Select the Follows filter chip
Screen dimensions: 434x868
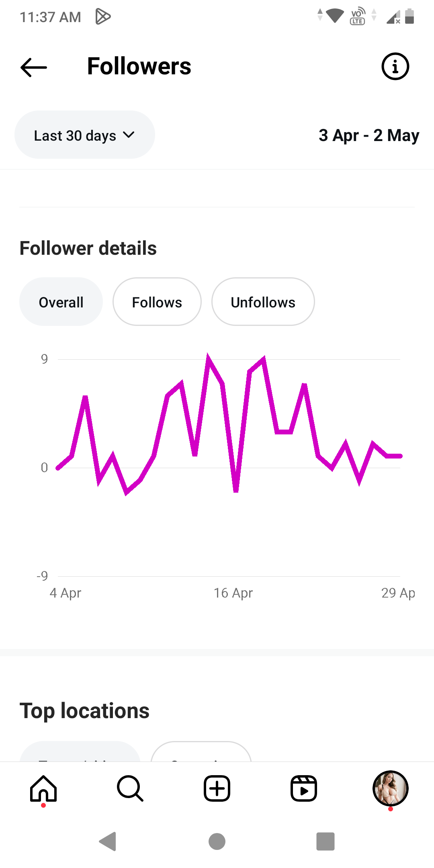coord(157,302)
